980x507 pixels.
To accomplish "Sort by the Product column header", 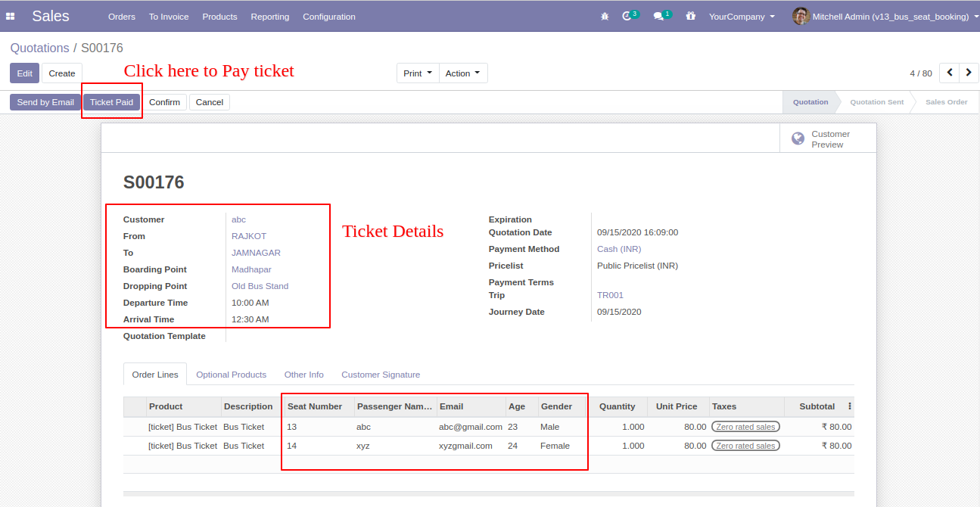I will tap(183, 406).
